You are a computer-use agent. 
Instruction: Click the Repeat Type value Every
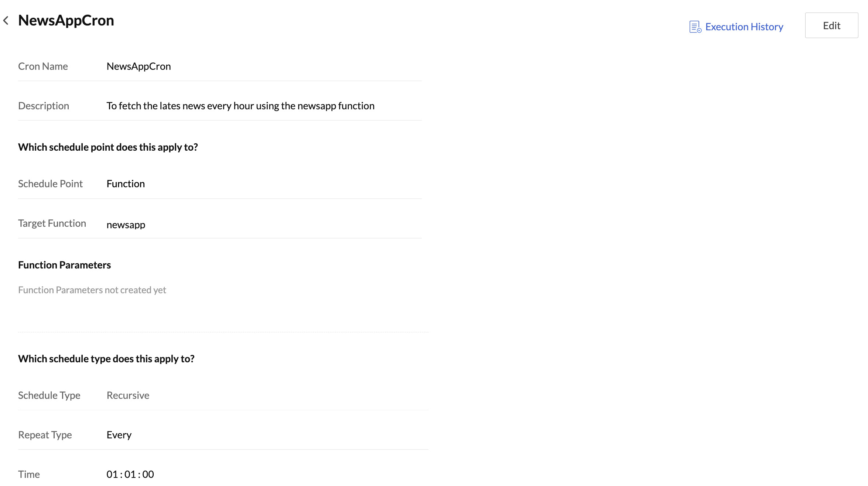point(119,435)
